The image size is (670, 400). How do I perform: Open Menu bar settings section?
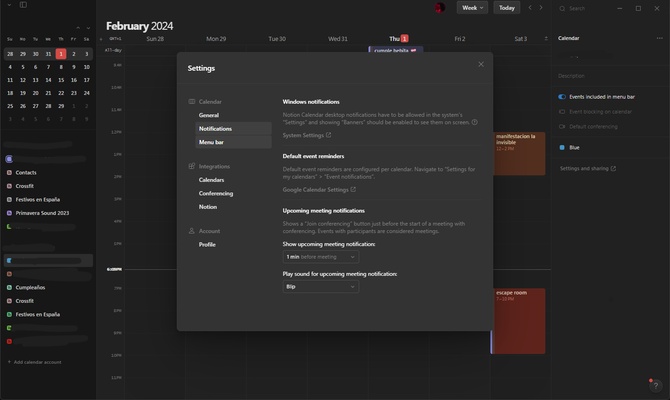point(233,142)
